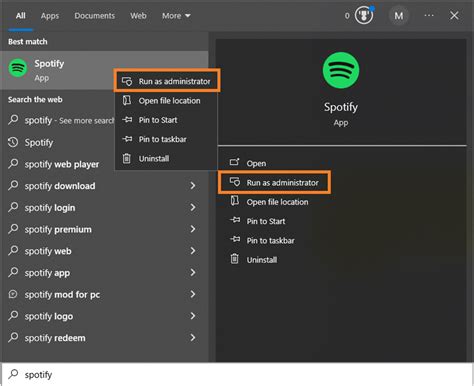Click pin icon beside context Pin to taskbar
The image size is (474, 386).
(127, 139)
